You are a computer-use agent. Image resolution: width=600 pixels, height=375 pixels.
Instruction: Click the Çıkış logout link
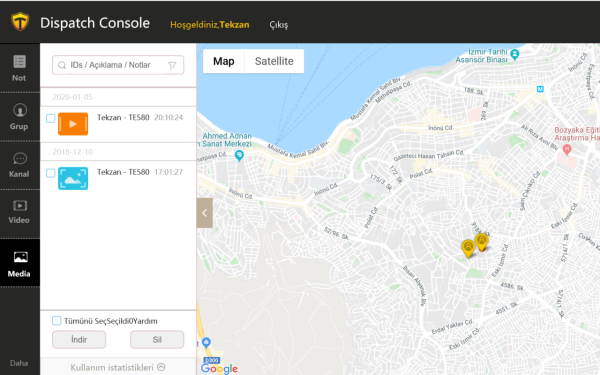(279, 24)
